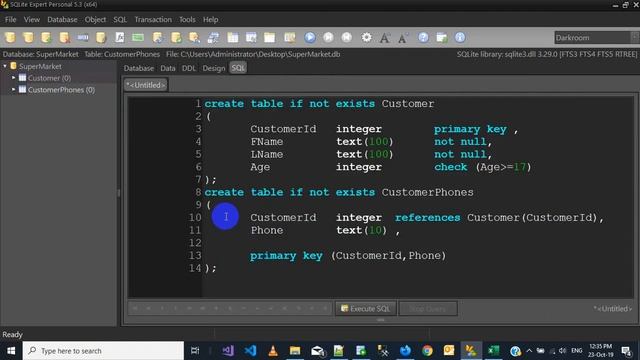
Task: Click the calendar-like icon before the info icon
Action: (442, 38)
